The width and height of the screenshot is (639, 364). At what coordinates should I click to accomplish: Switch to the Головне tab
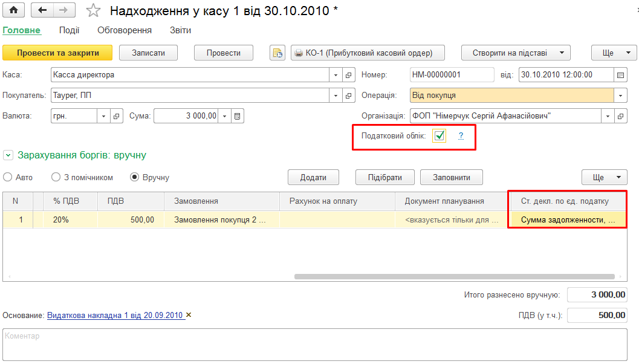[x=22, y=30]
